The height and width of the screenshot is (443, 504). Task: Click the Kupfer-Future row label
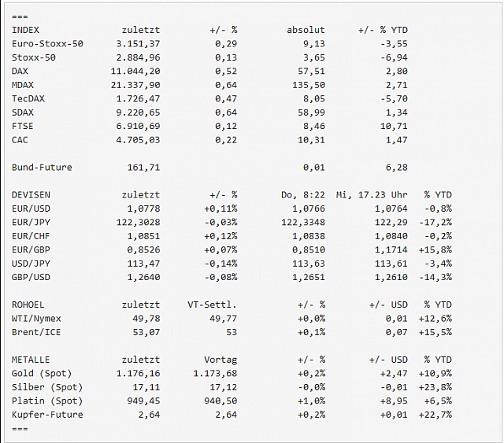click(x=47, y=415)
